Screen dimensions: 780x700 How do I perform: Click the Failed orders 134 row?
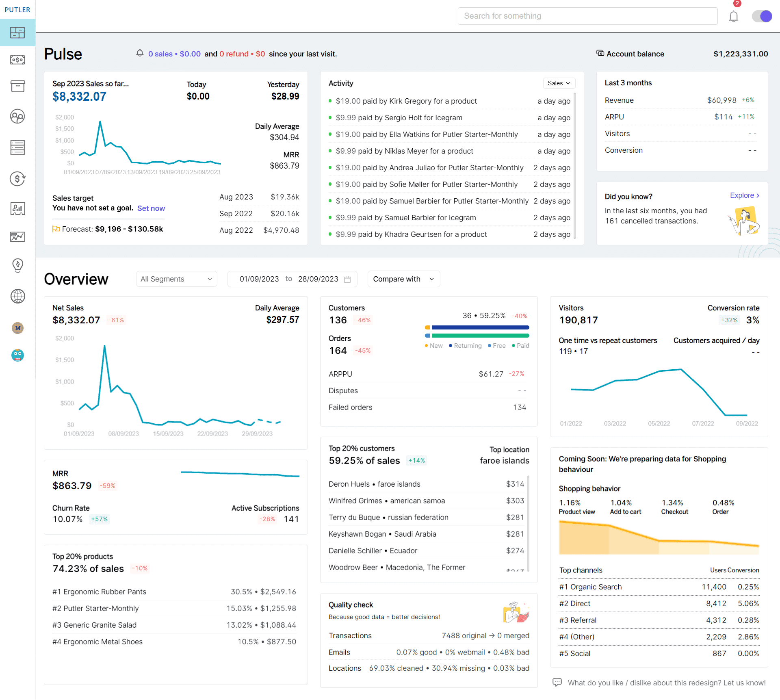click(x=427, y=407)
